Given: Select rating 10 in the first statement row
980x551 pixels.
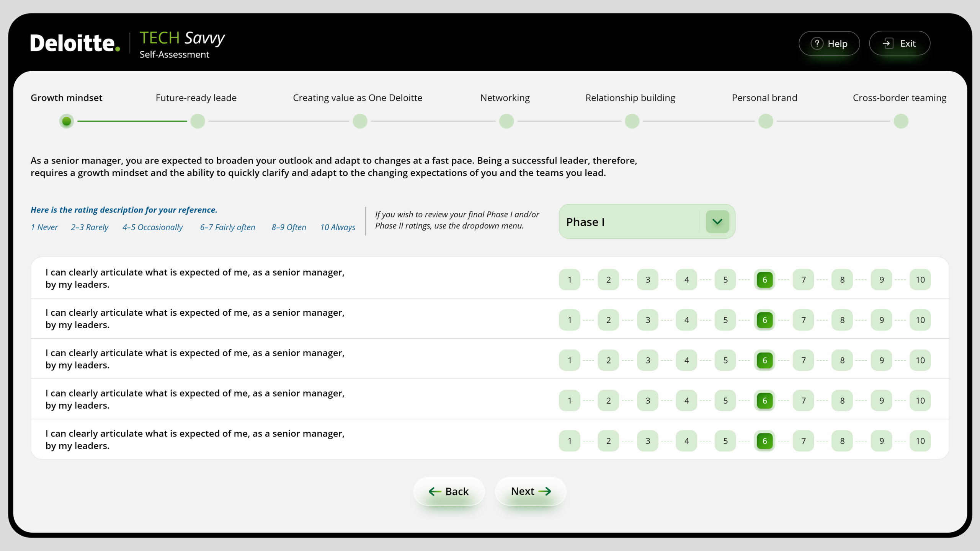Looking at the screenshot, I should coord(920,280).
